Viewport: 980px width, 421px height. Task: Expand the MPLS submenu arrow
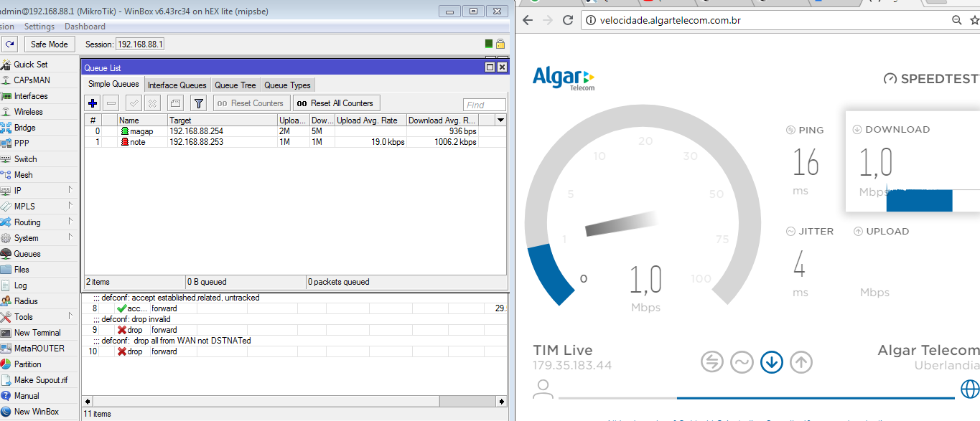[x=71, y=206]
